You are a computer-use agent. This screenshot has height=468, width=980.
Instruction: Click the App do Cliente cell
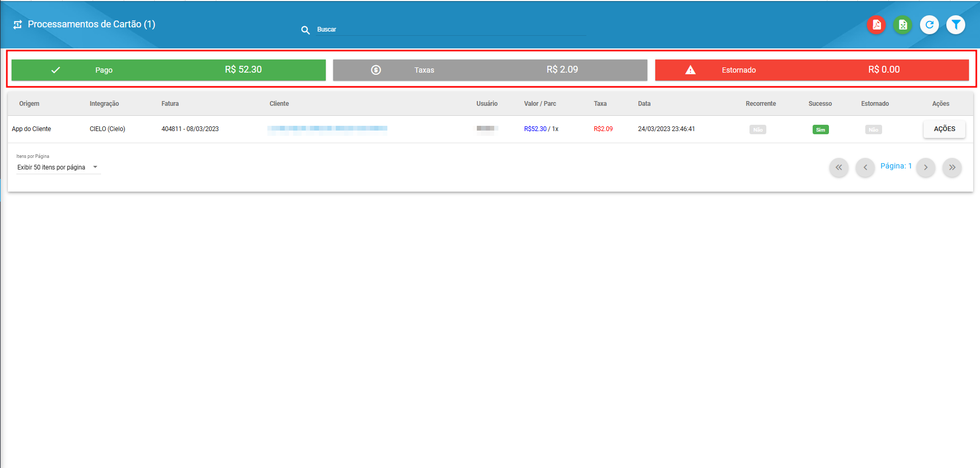(32, 129)
